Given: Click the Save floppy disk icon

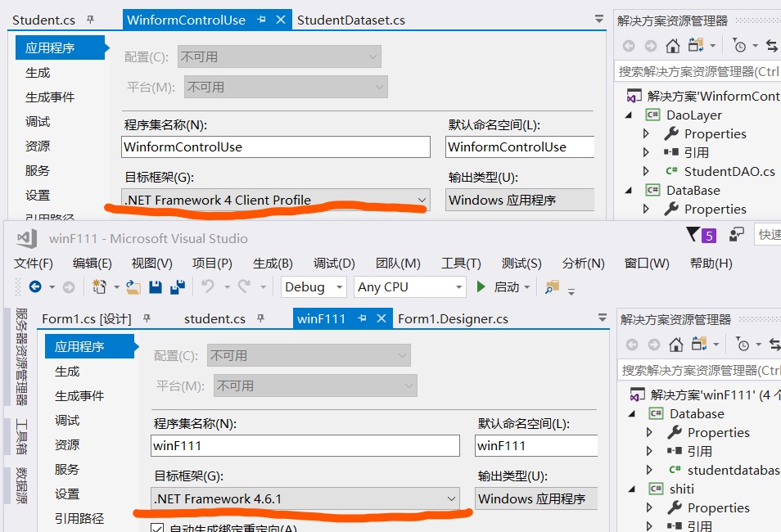Looking at the screenshot, I should (156, 287).
